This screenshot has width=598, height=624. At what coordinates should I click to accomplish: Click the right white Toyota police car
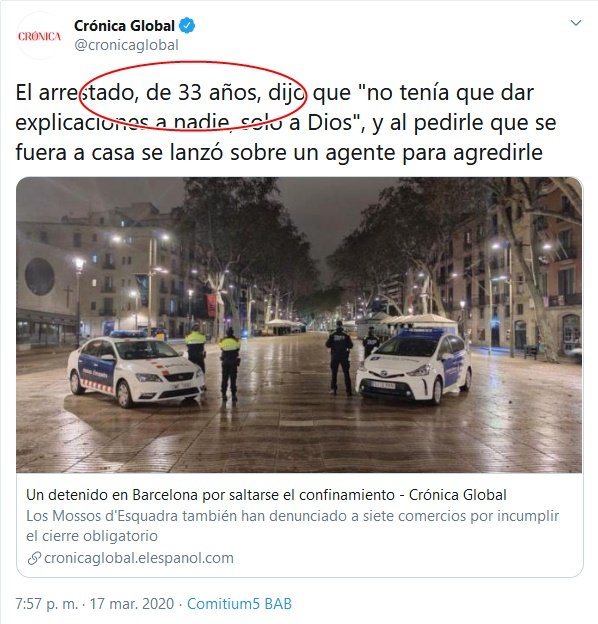tap(413, 366)
